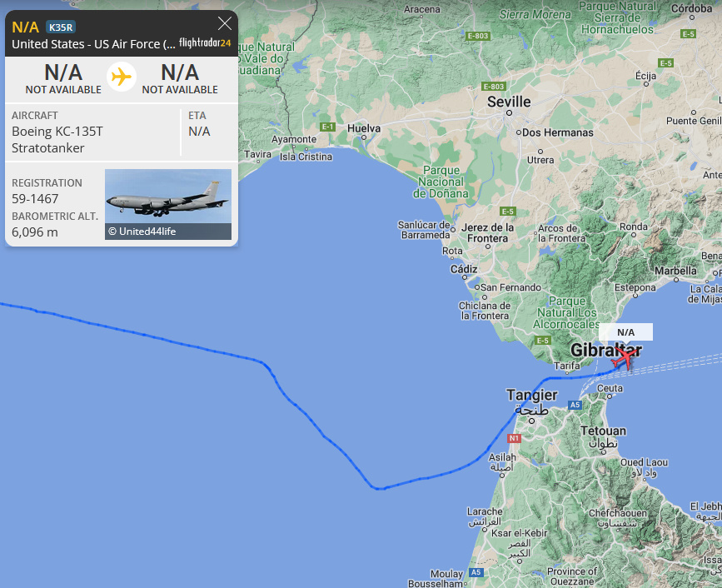
Task: Click the N1 road shield near Asilah
Action: point(514,438)
